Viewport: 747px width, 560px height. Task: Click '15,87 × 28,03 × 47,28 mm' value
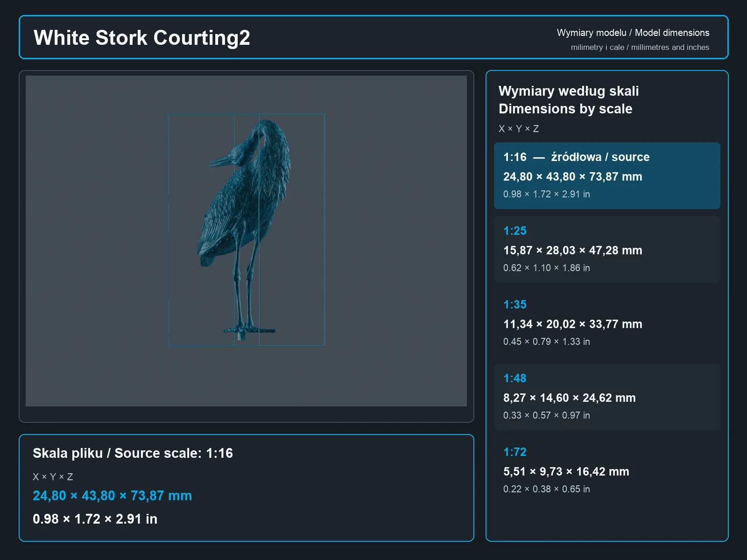pyautogui.click(x=572, y=251)
